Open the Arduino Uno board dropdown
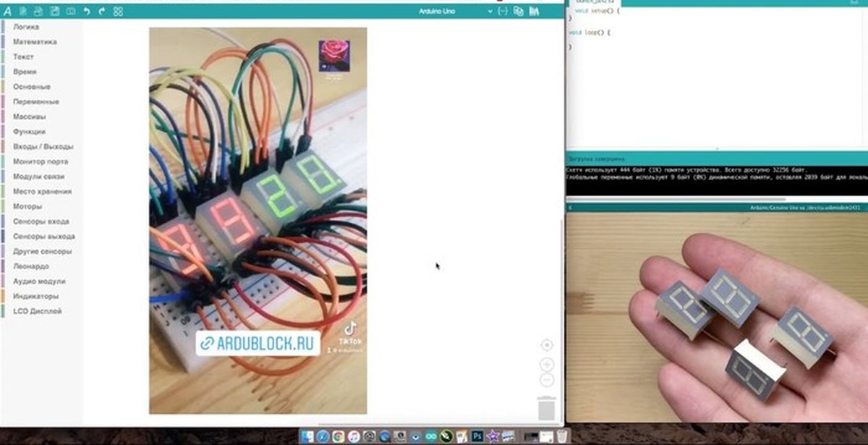Viewport: 868px width, 445px height. click(x=448, y=12)
